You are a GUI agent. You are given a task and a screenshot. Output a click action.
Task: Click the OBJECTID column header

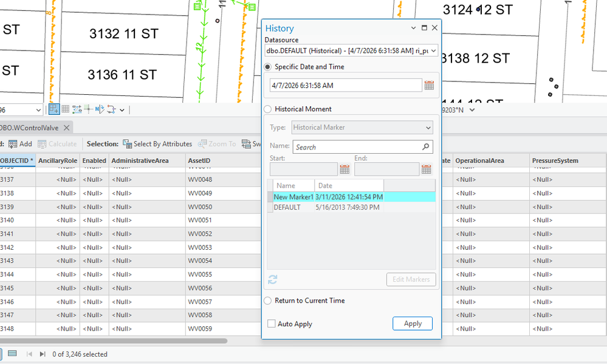(x=18, y=160)
